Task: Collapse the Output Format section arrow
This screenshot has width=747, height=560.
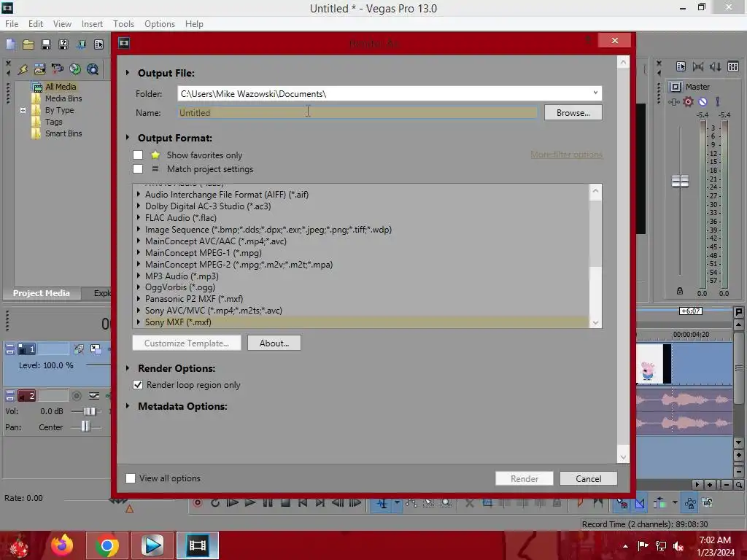Action: [128, 138]
